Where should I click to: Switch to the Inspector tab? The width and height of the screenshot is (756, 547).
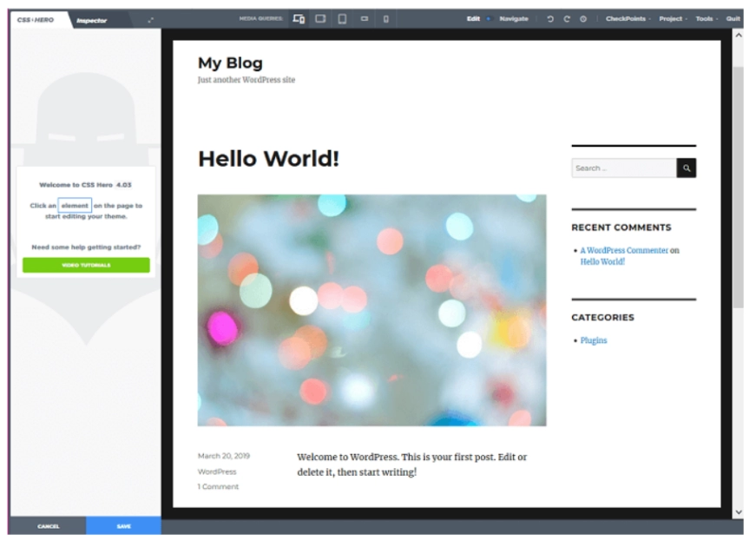[91, 19]
